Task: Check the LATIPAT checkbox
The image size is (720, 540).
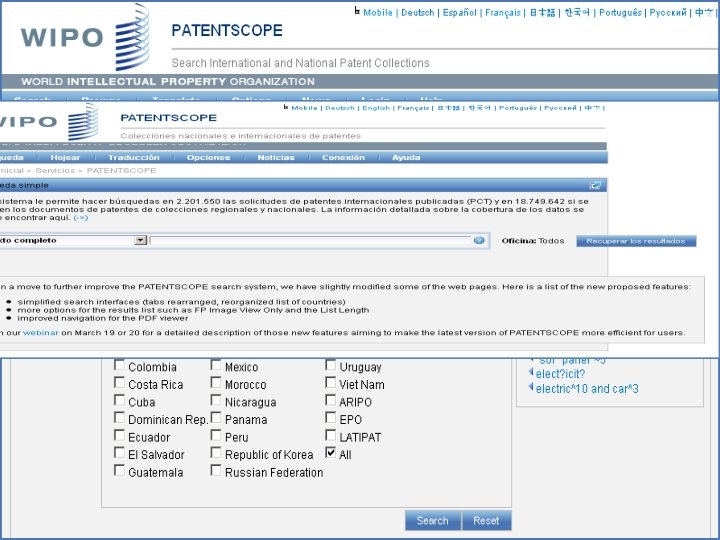Action: point(331,435)
